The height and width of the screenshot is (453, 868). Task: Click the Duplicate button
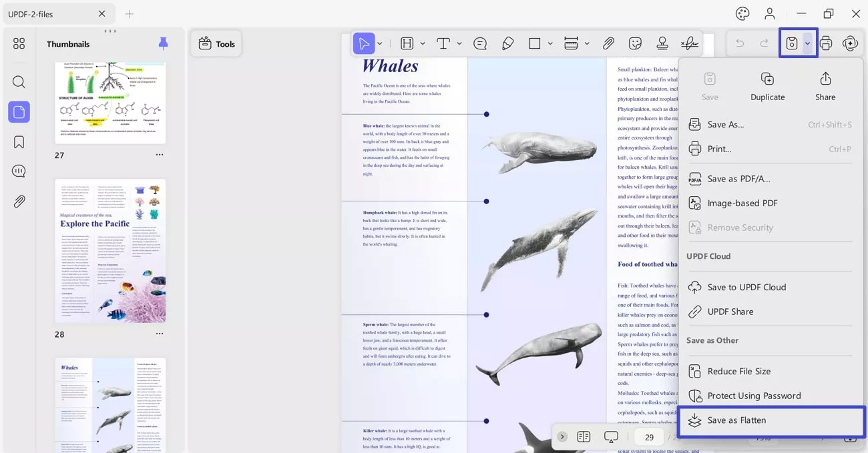point(768,87)
